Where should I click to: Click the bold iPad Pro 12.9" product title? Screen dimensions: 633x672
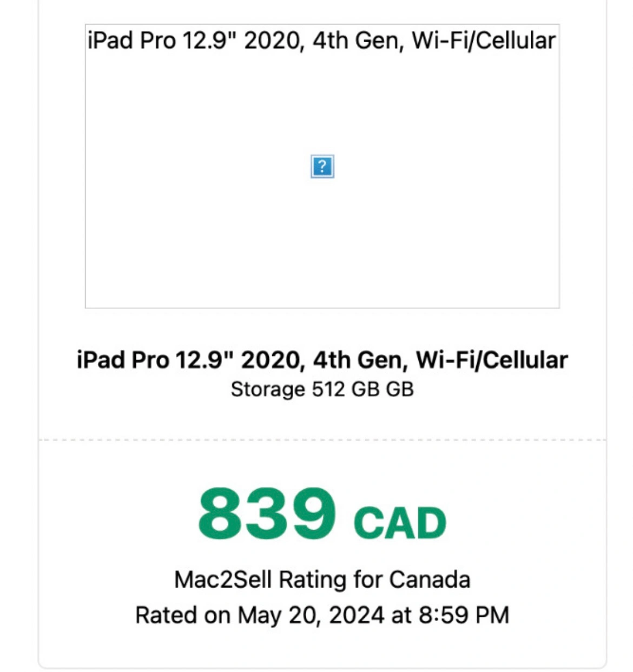pos(322,360)
